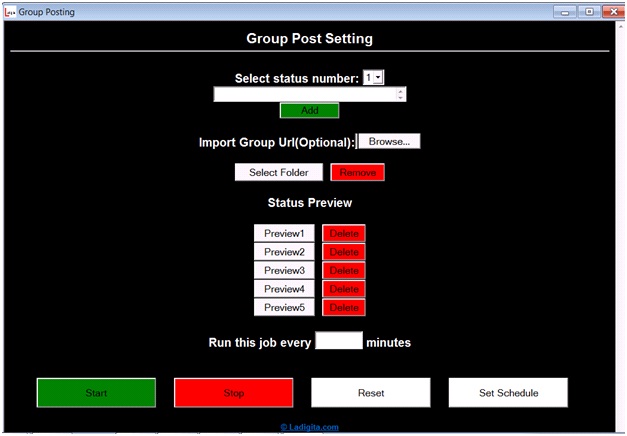Open the status number dropdown
Screen dimensions: 627x436
pos(373,77)
